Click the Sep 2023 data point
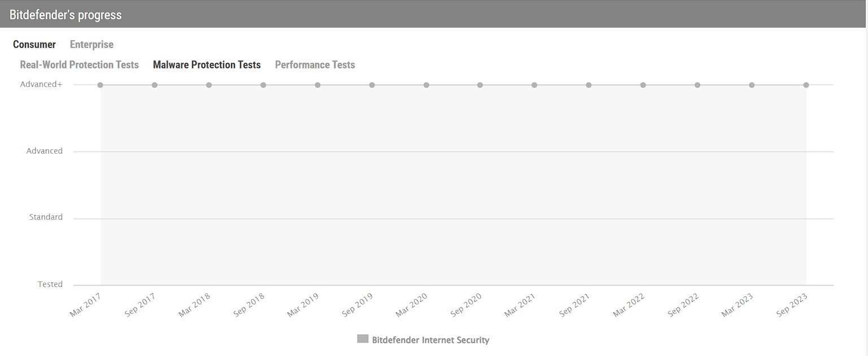The image size is (868, 356). pos(806,85)
